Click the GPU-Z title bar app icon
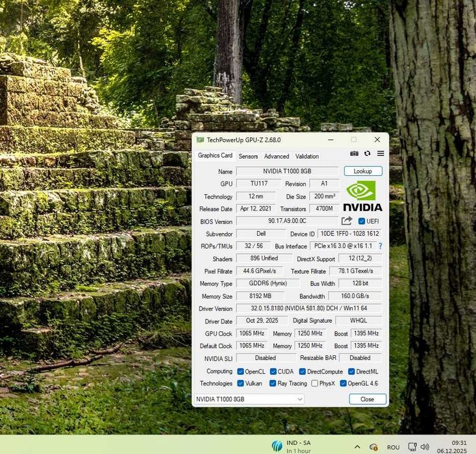Image resolution: width=476 pixels, height=454 pixels. (x=200, y=140)
